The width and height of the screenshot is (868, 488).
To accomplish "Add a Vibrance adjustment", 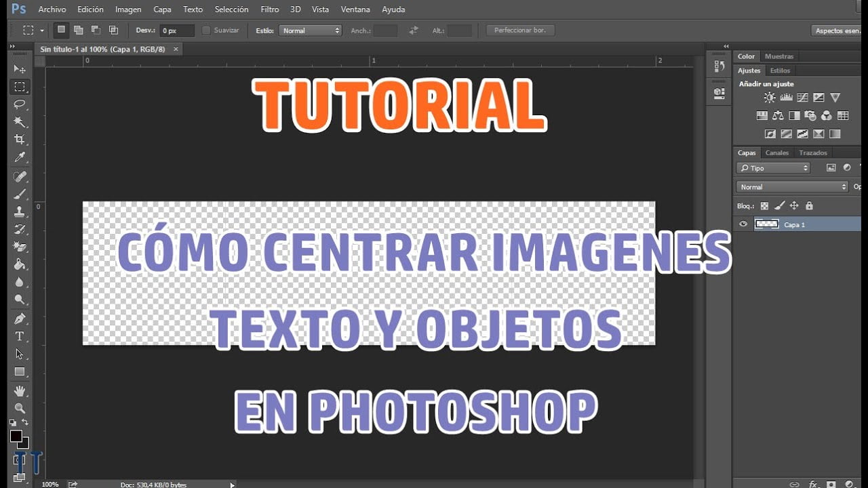I will click(x=835, y=98).
